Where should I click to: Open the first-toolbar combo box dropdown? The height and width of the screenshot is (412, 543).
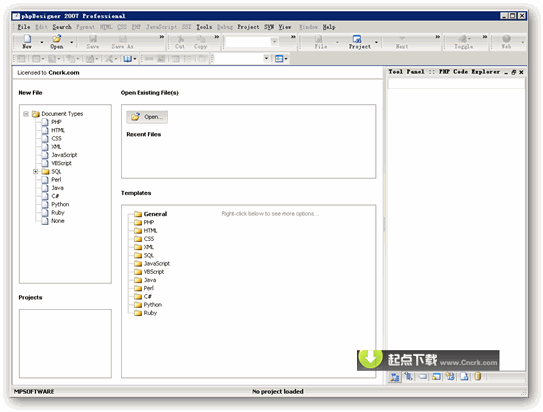pyautogui.click(x=274, y=42)
